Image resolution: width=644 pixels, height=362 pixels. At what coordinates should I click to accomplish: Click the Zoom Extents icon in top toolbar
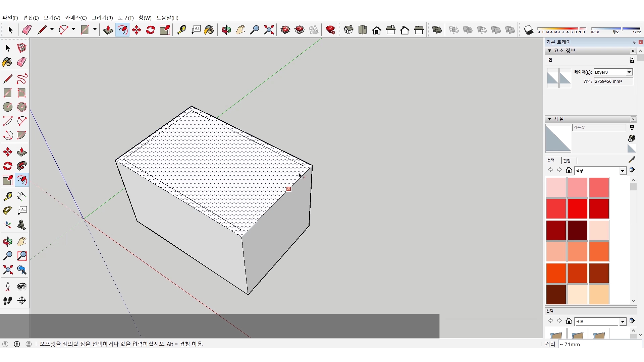pos(269,30)
